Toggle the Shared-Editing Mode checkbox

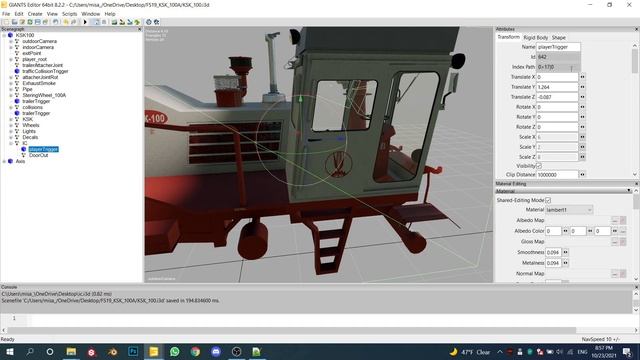(548, 200)
